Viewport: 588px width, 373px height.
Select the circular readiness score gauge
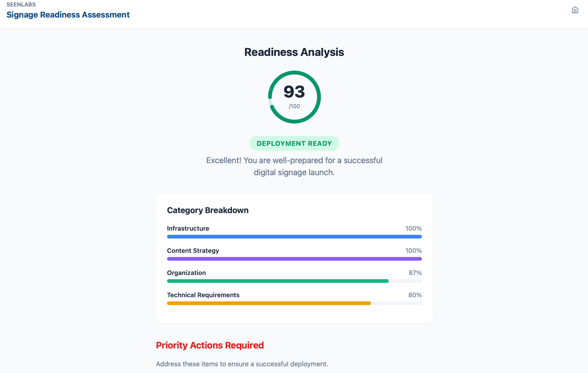(x=294, y=97)
